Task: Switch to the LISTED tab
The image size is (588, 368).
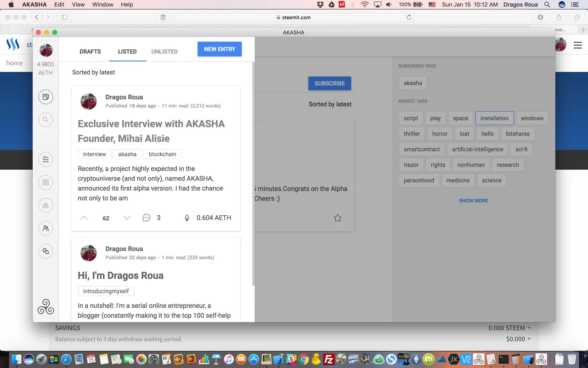Action: click(127, 52)
